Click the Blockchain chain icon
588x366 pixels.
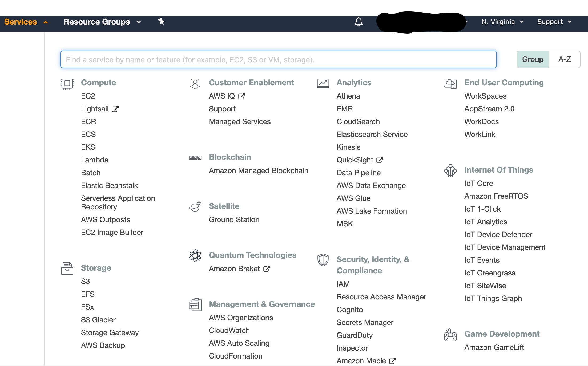(195, 158)
